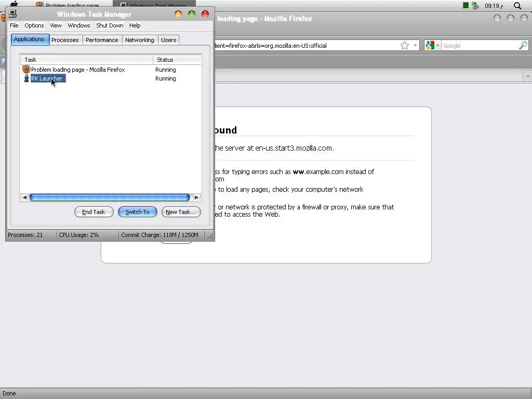This screenshot has height=399, width=532.
Task: Switch to the Processes tab
Action: point(65,40)
